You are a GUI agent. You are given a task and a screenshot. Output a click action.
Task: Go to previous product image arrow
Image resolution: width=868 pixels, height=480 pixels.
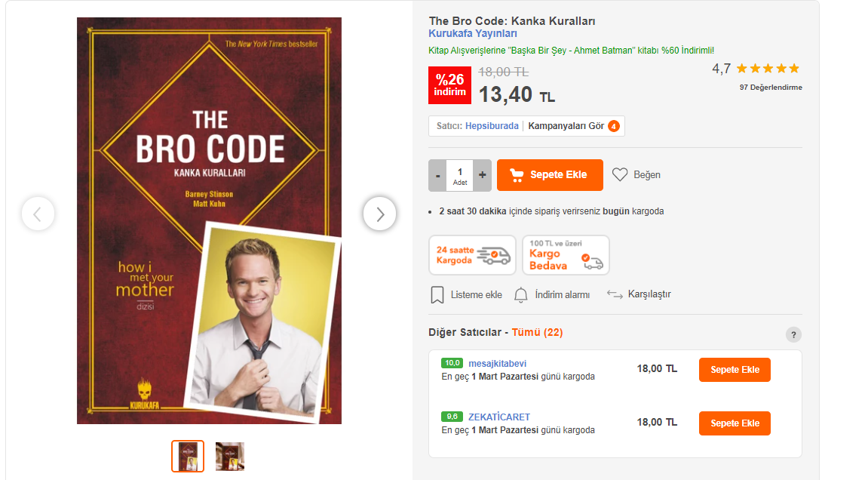click(x=38, y=214)
